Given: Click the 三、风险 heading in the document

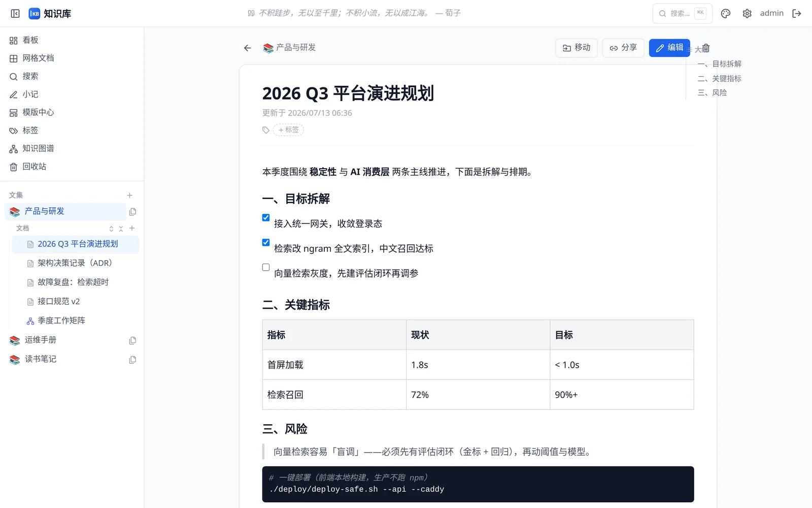Looking at the screenshot, I should click(x=285, y=429).
